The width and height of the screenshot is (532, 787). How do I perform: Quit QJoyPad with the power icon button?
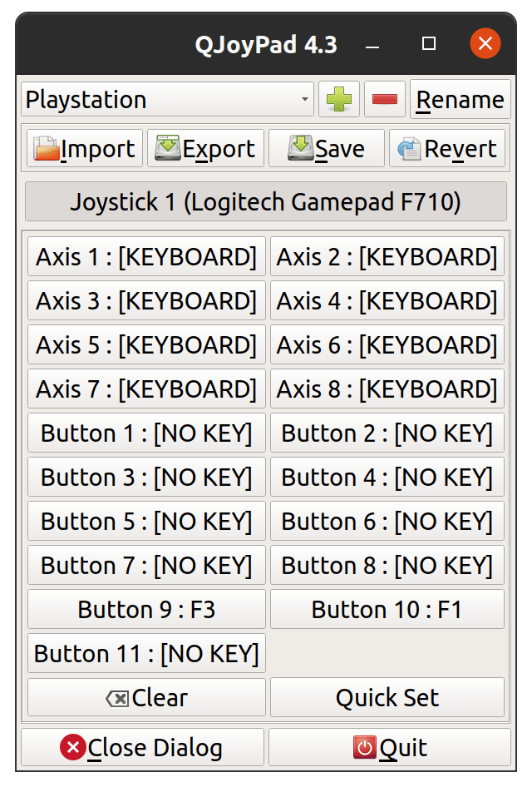[389, 747]
